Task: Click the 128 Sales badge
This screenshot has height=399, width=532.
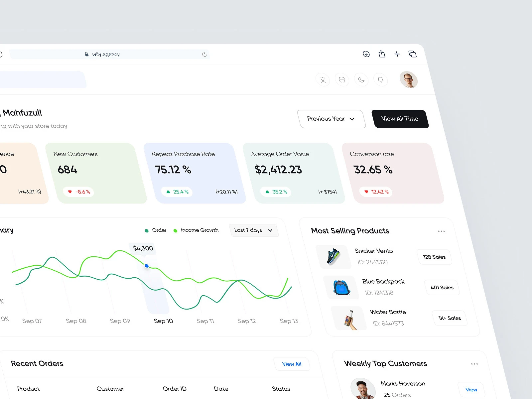Action: tap(434, 257)
